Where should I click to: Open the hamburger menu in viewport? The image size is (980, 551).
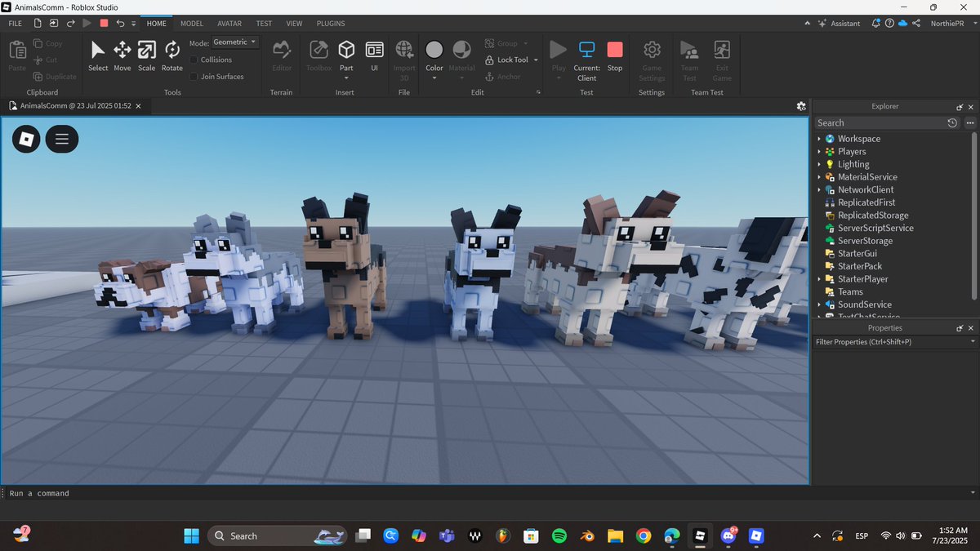point(62,139)
